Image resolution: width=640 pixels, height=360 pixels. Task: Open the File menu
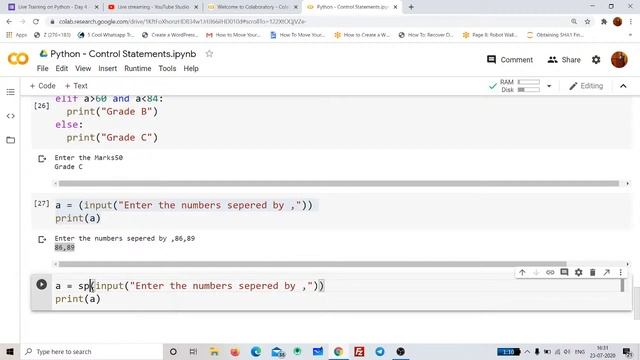point(42,68)
